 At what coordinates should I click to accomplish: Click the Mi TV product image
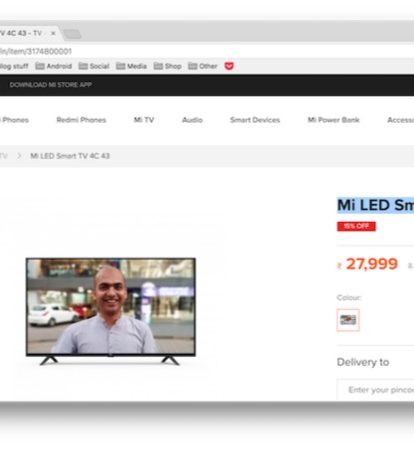[x=111, y=311]
